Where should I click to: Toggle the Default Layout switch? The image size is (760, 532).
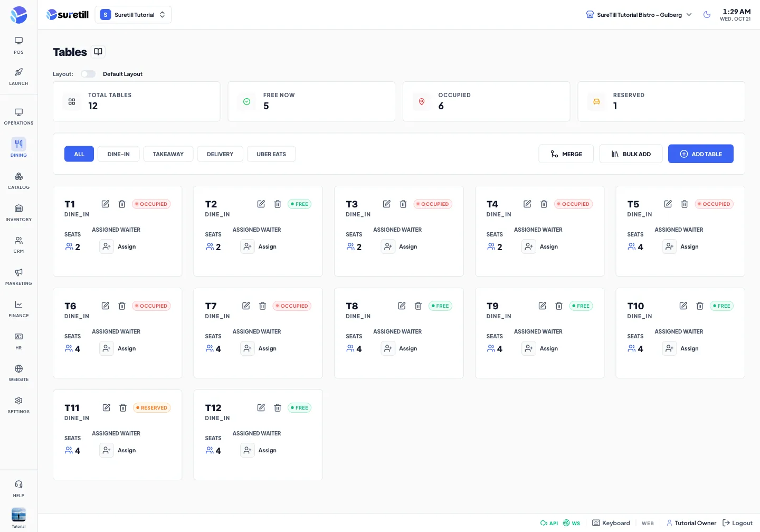pos(88,74)
